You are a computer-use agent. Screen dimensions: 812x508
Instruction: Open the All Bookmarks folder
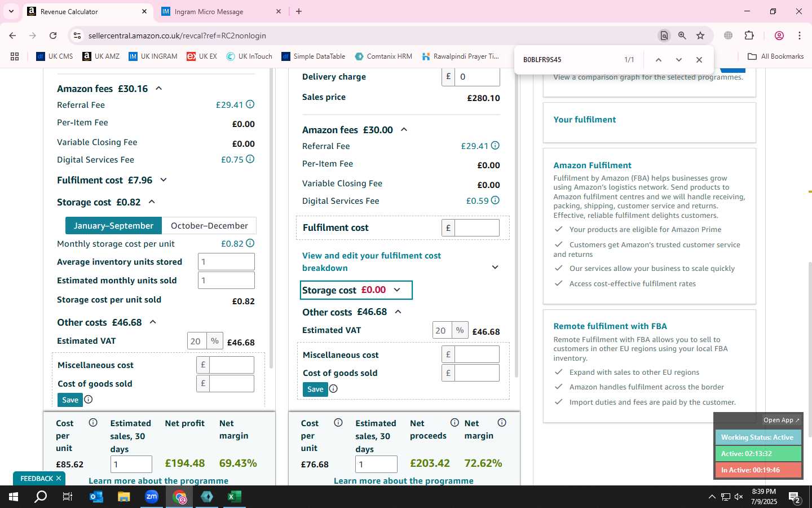[776, 56]
